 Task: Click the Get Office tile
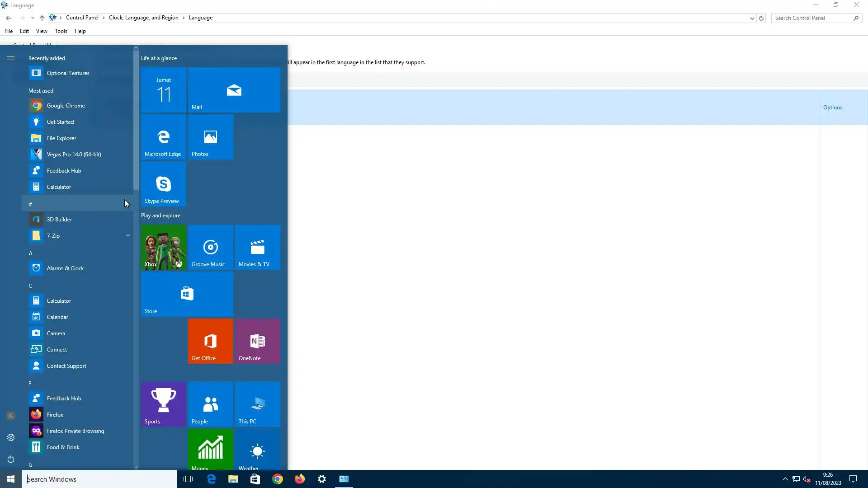[210, 341]
